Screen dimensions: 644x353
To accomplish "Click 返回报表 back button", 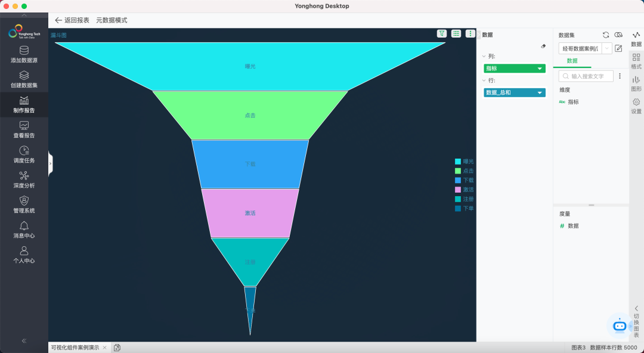I will [x=72, y=20].
